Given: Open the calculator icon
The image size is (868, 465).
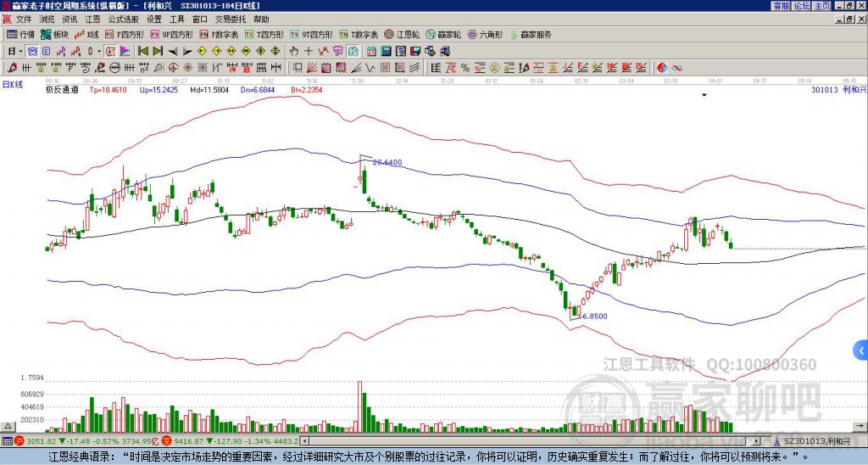Looking at the screenshot, I should tap(387, 52).
